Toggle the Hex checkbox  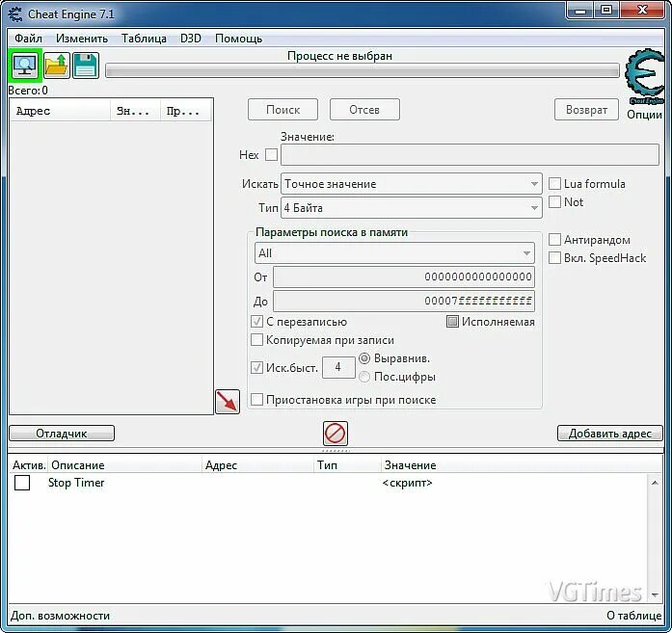tap(271, 154)
